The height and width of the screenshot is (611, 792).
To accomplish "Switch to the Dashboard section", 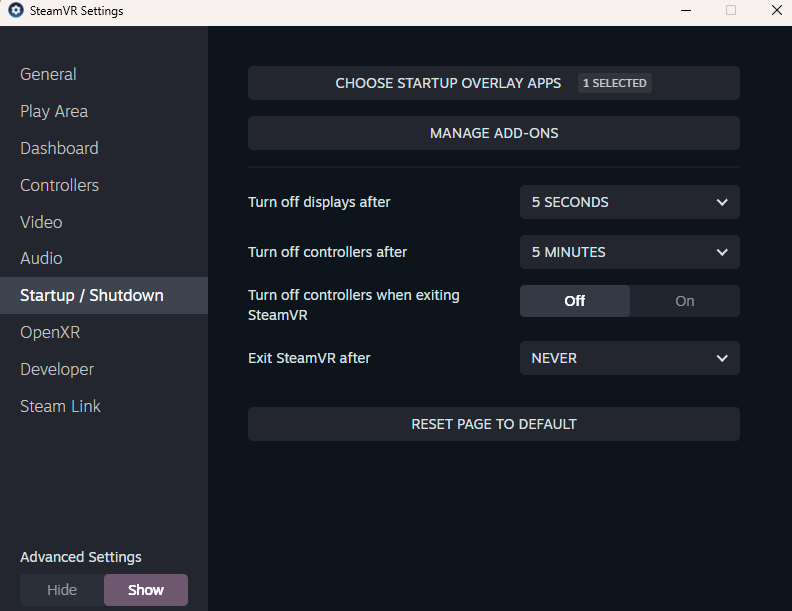I will [x=59, y=148].
